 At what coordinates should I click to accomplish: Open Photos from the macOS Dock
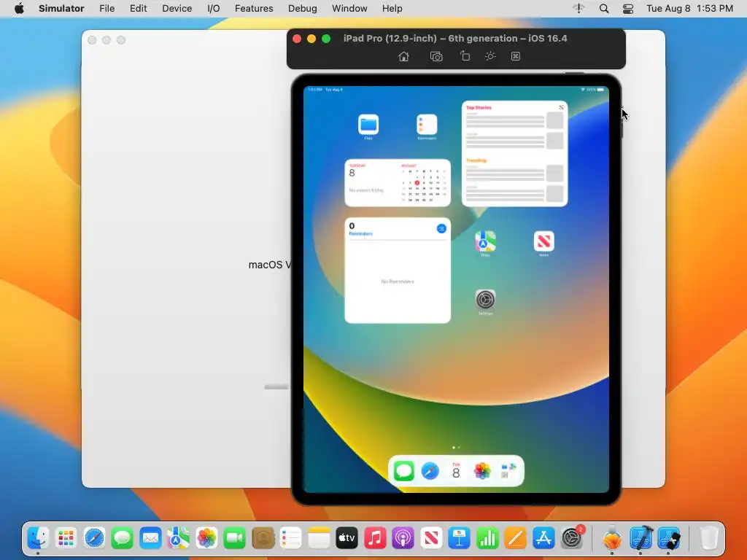click(x=206, y=539)
